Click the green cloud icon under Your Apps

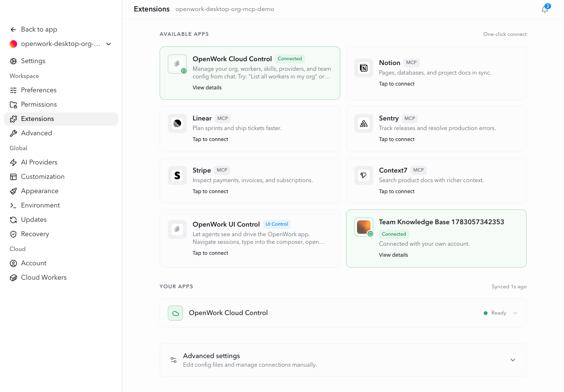click(175, 313)
